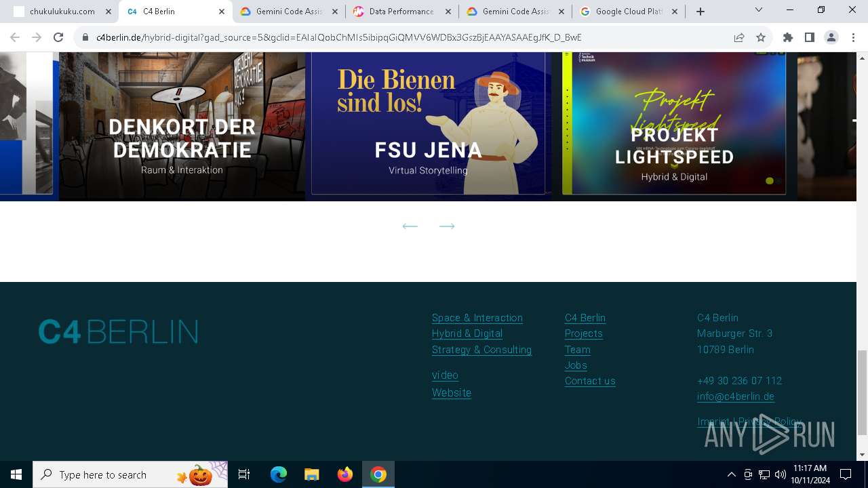
Task: Close the Google Cloud Platform tab
Action: pyautogui.click(x=675, y=12)
